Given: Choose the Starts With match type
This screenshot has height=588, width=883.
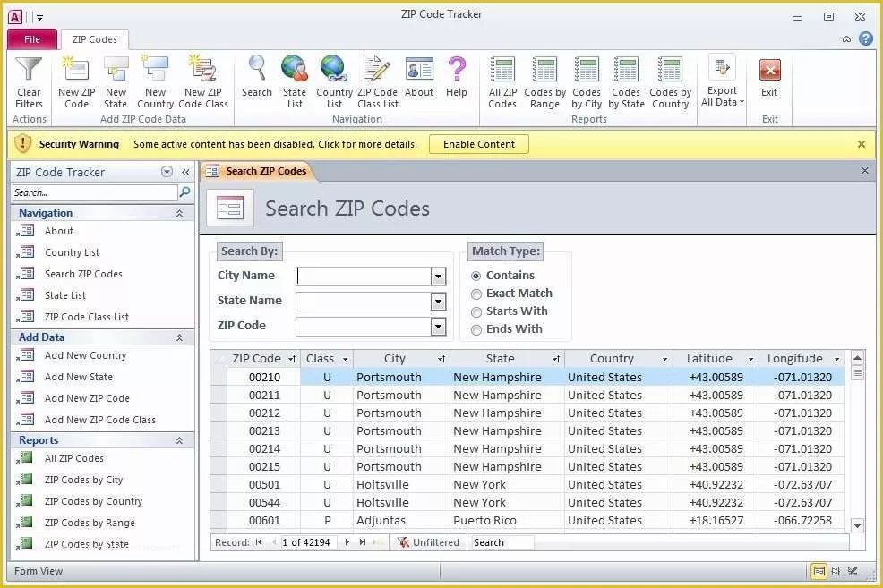Looking at the screenshot, I should coord(476,311).
